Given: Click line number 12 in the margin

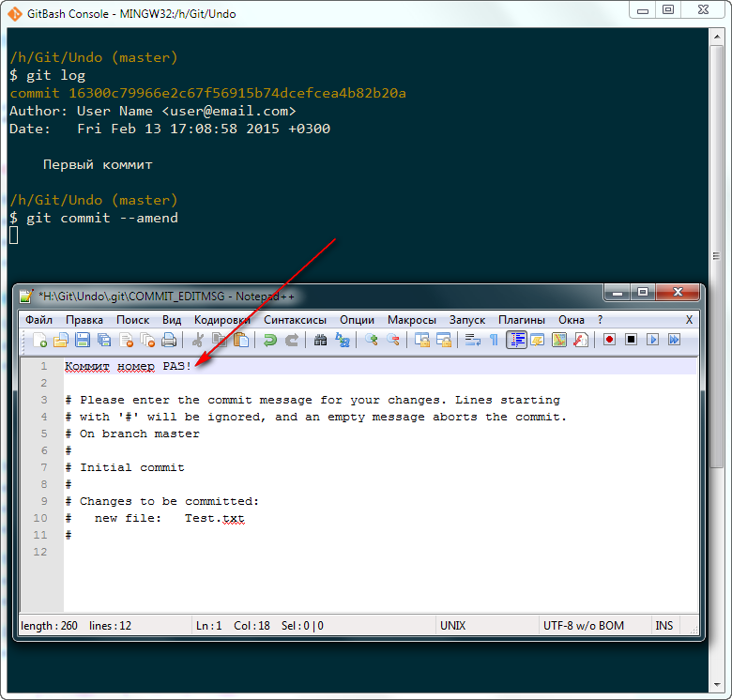Looking at the screenshot, I should click(x=40, y=552).
